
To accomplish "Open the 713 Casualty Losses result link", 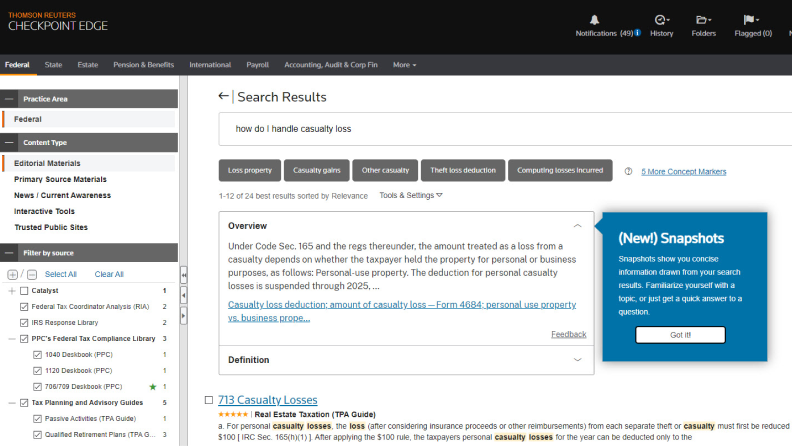I will point(267,400).
